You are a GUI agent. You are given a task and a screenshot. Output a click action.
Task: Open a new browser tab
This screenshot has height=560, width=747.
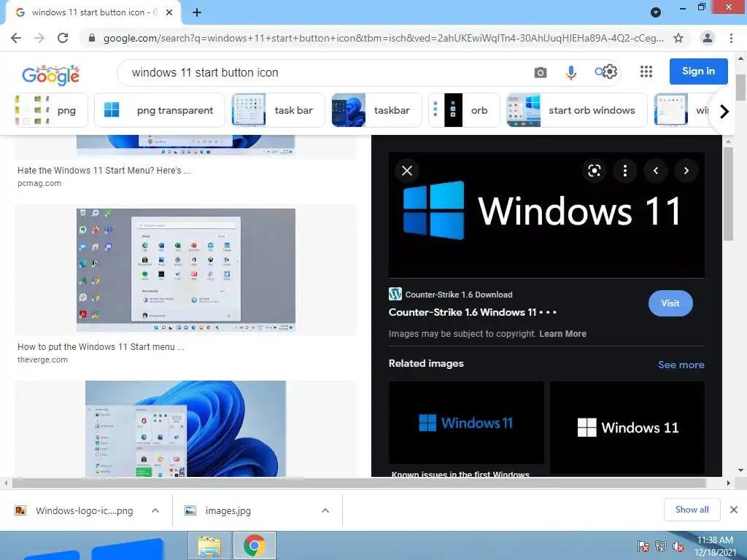click(197, 12)
